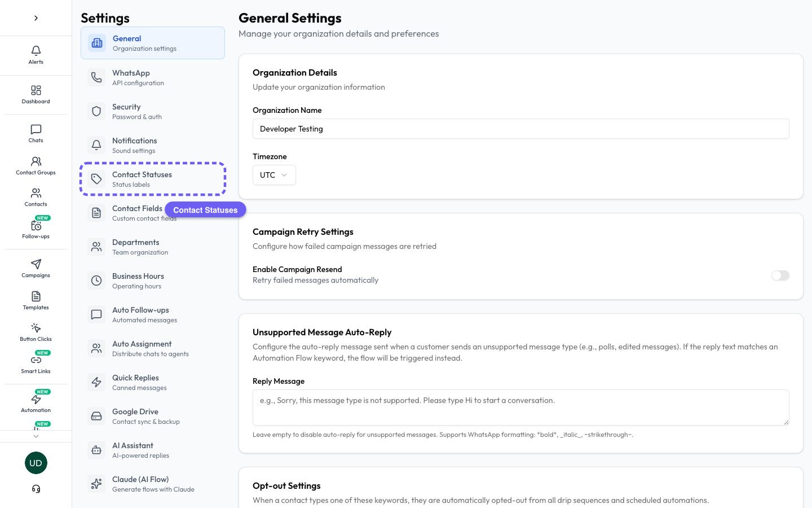Click the Google Drive icon

pos(96,416)
